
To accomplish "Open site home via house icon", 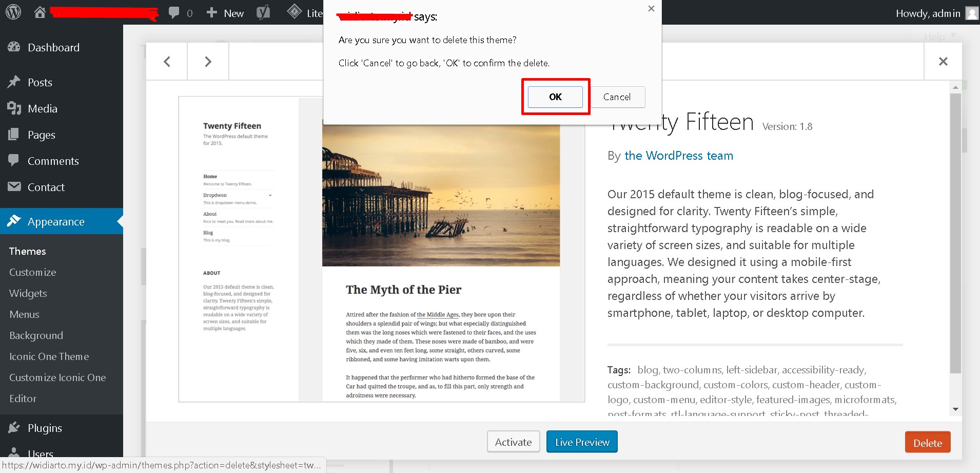I will click(40, 12).
